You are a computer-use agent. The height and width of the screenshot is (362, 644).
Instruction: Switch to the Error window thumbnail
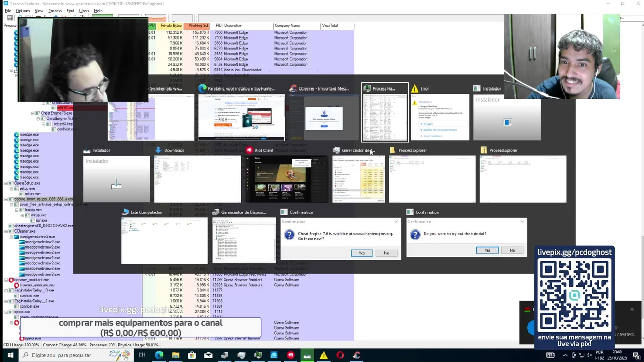440,117
